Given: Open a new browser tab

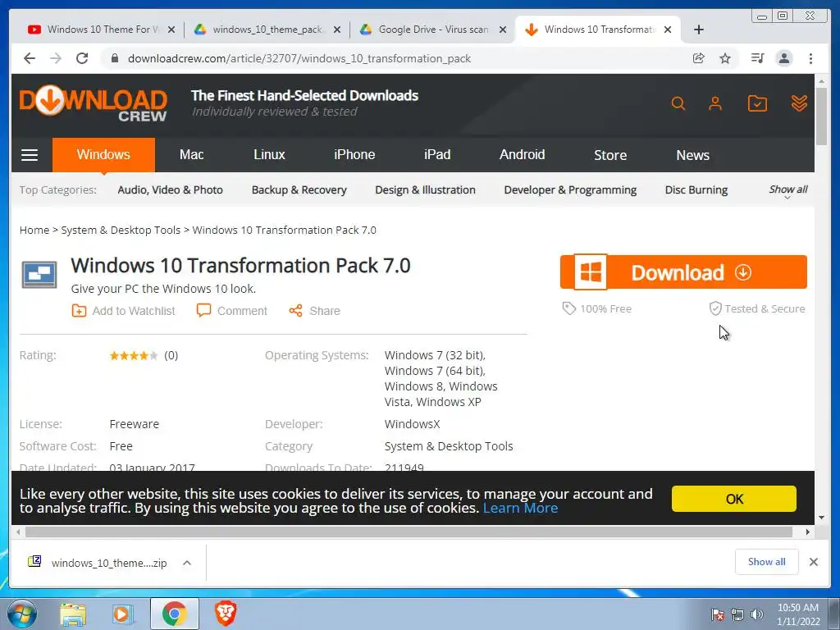Looking at the screenshot, I should [x=699, y=30].
